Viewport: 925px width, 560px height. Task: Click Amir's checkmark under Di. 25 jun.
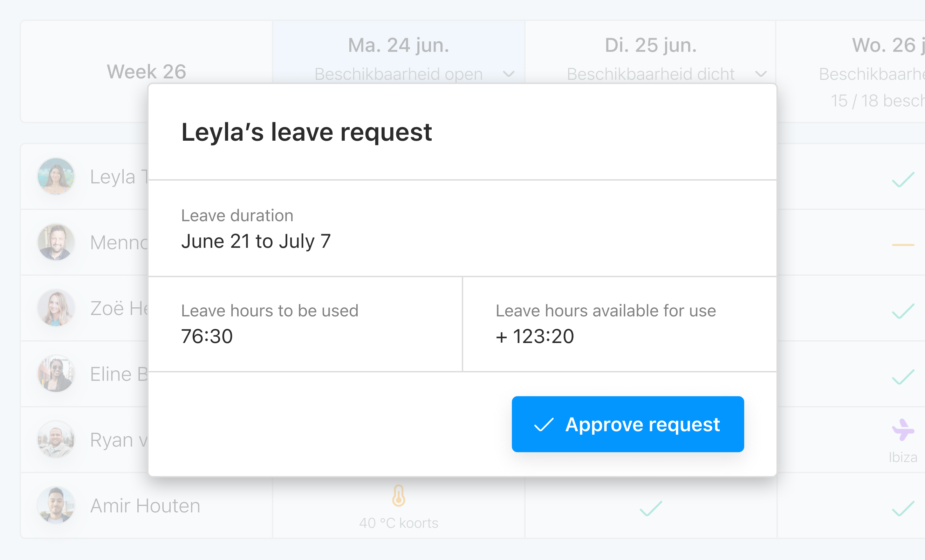point(650,509)
